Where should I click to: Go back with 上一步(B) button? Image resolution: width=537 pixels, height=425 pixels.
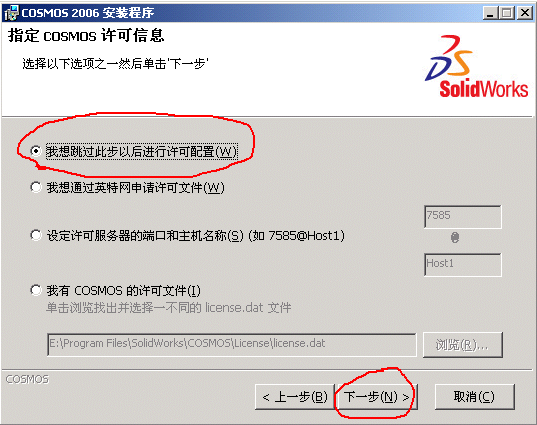coord(295,397)
